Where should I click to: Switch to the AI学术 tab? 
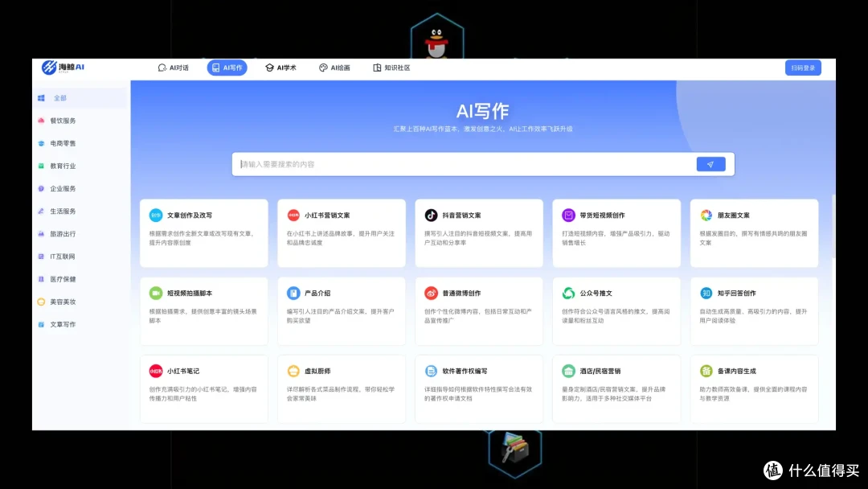click(x=280, y=68)
